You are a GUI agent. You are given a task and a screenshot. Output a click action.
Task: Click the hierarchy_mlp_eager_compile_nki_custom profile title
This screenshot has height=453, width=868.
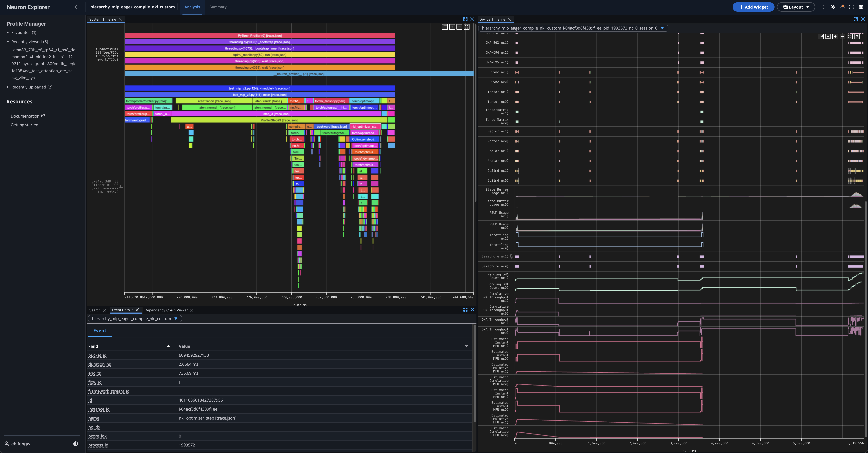[x=132, y=7]
